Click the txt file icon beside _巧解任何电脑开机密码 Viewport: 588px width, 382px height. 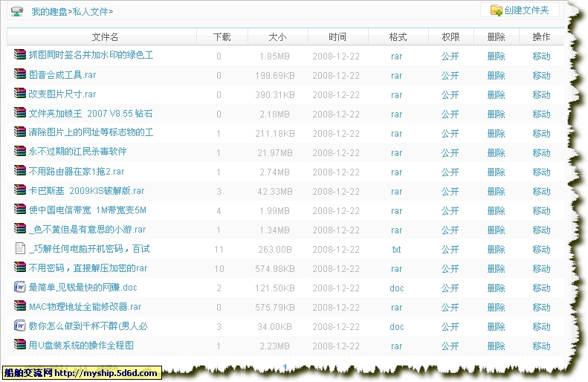tap(20, 247)
